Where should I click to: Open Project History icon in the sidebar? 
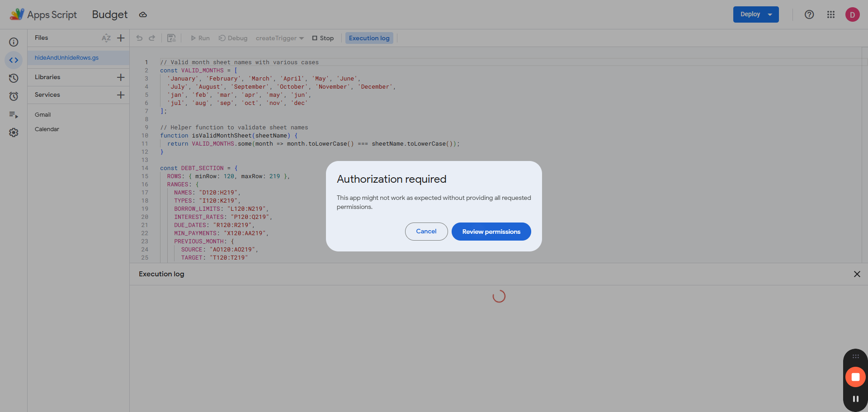14,78
